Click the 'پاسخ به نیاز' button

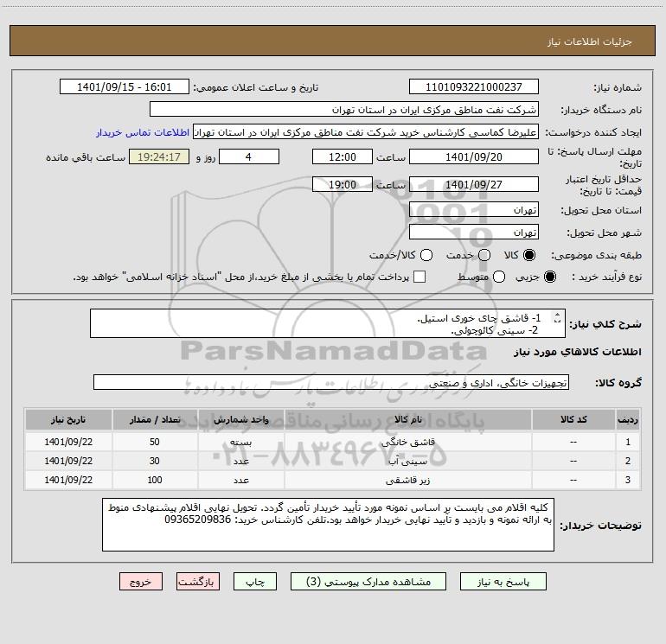pos(503,582)
